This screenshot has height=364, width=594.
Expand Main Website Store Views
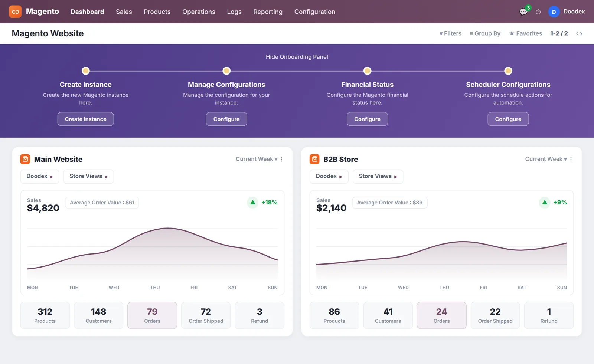pos(88,176)
